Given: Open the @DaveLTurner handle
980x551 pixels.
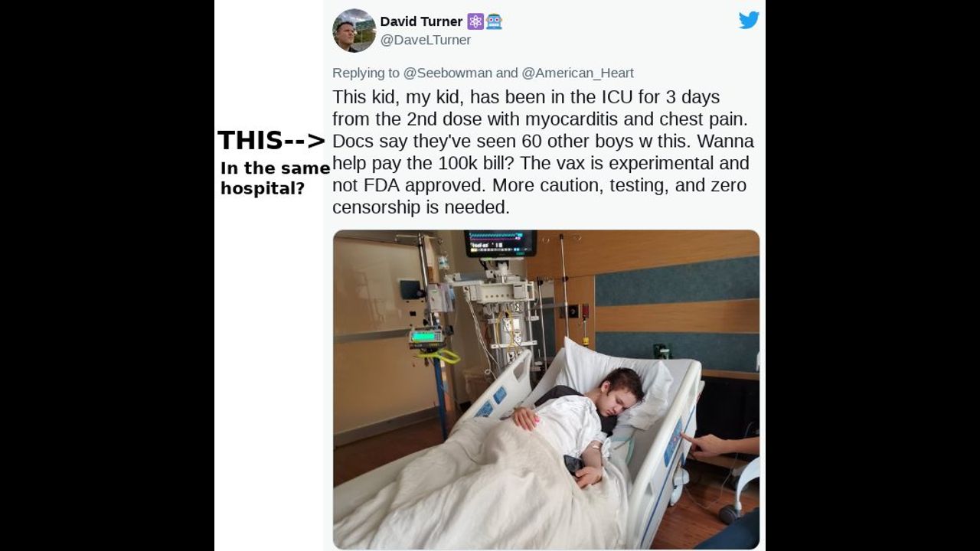Looking at the screenshot, I should click(426, 40).
